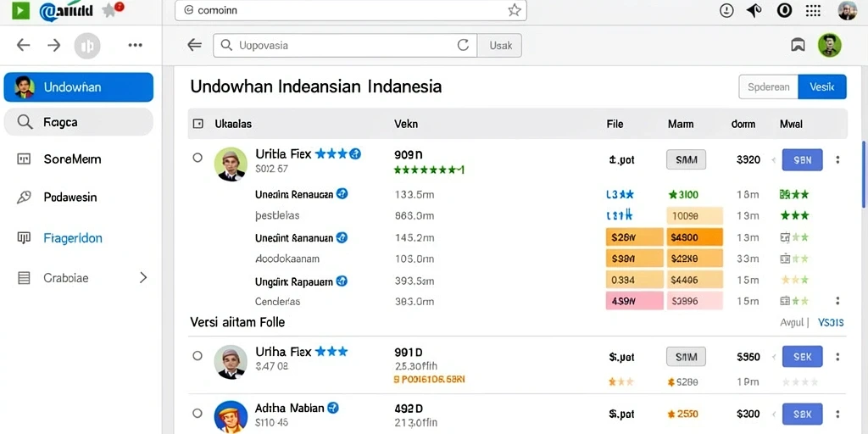This screenshot has width=868, height=434.
Task: Click the back arrow left of the Uopovasia search
Action: pyautogui.click(x=194, y=46)
